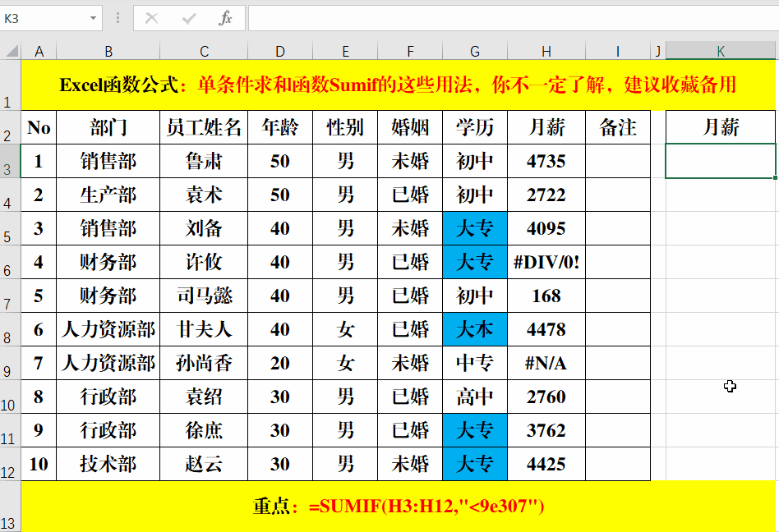Select row 2 header
This screenshot has width=779, height=532.
[x=10, y=127]
